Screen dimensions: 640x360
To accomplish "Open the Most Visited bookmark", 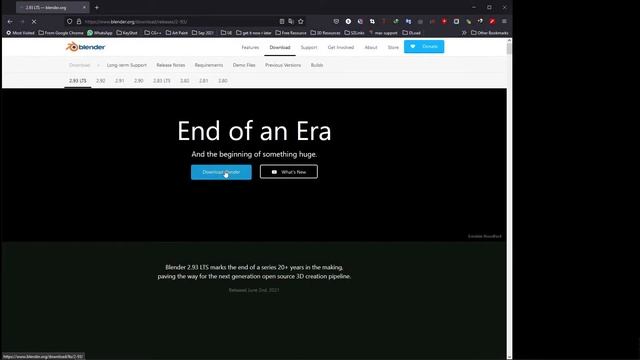I will tap(20, 33).
